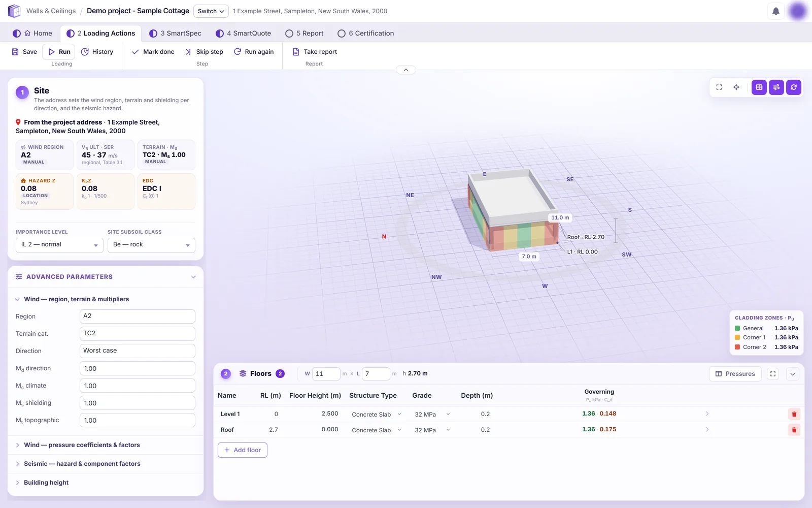This screenshot has height=508, width=812.
Task: Click the Wind Region A2 card
Action: (45, 155)
